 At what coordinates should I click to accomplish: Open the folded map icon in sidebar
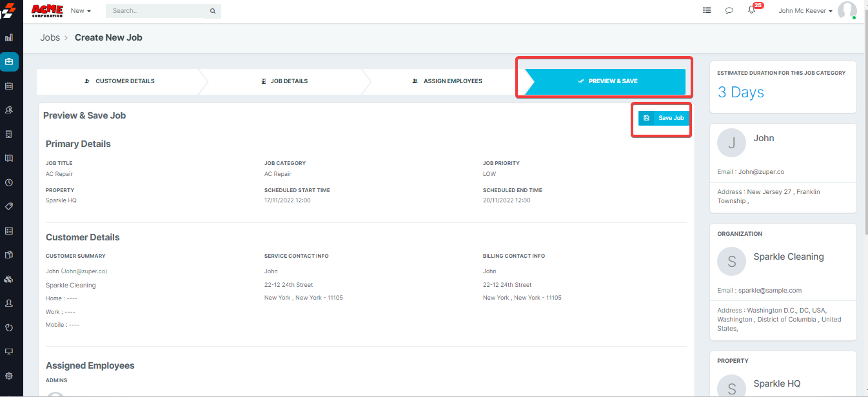(9, 158)
